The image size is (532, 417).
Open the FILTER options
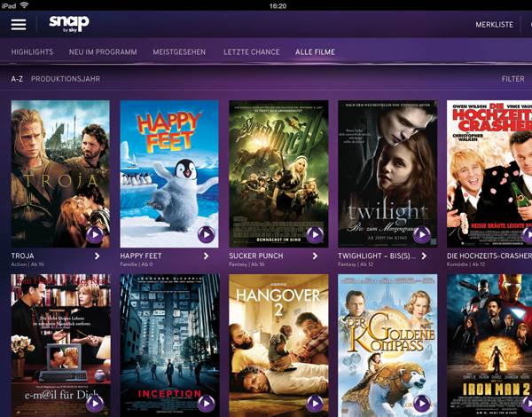[x=513, y=79]
